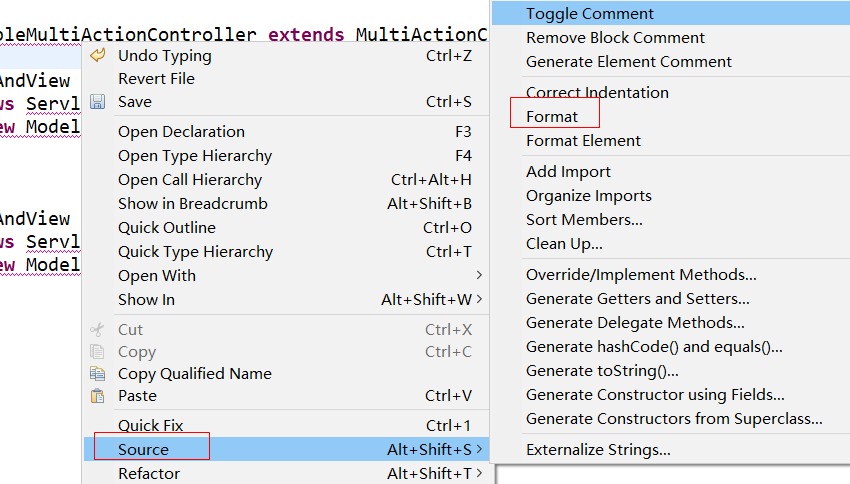Click the Save floppy disk icon
Image resolution: width=850 pixels, height=484 pixels.
point(98,102)
